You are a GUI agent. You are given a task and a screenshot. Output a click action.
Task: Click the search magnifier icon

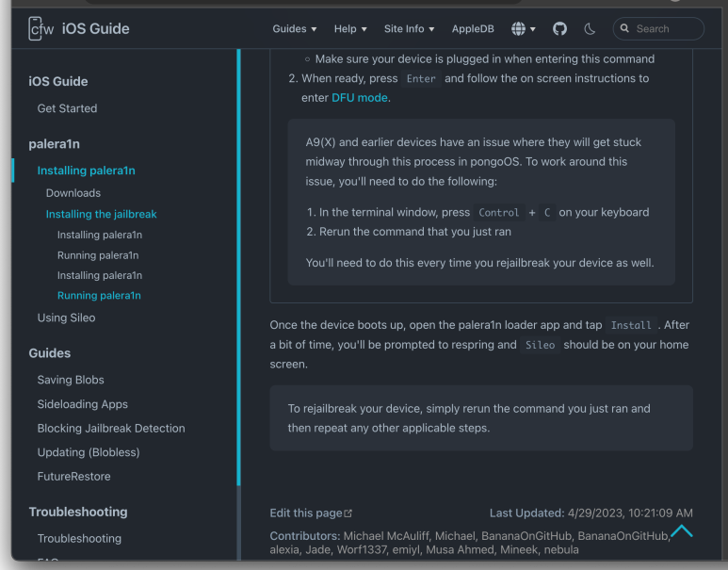pos(624,28)
